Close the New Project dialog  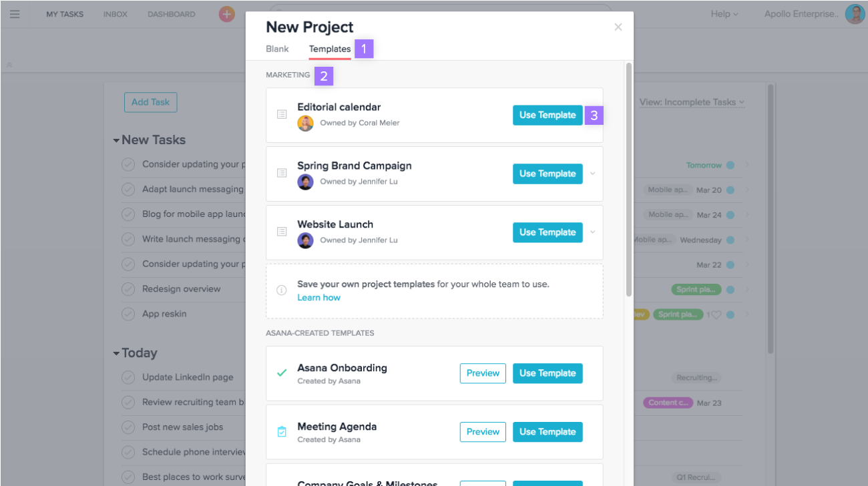click(618, 27)
